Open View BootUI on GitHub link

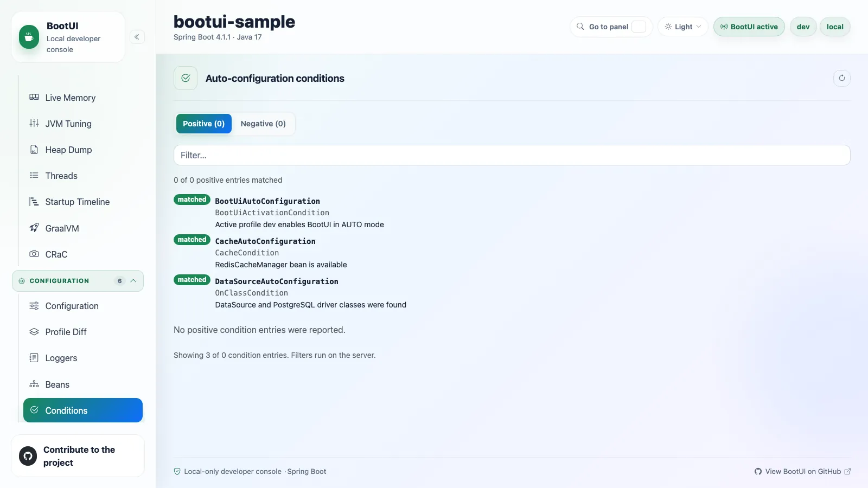(802, 472)
